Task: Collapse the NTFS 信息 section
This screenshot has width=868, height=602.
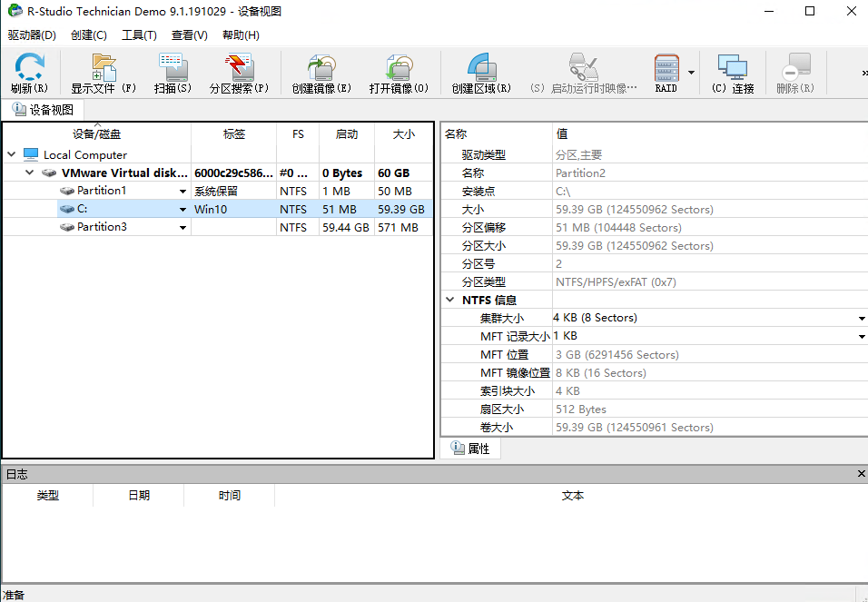Action: tap(450, 300)
